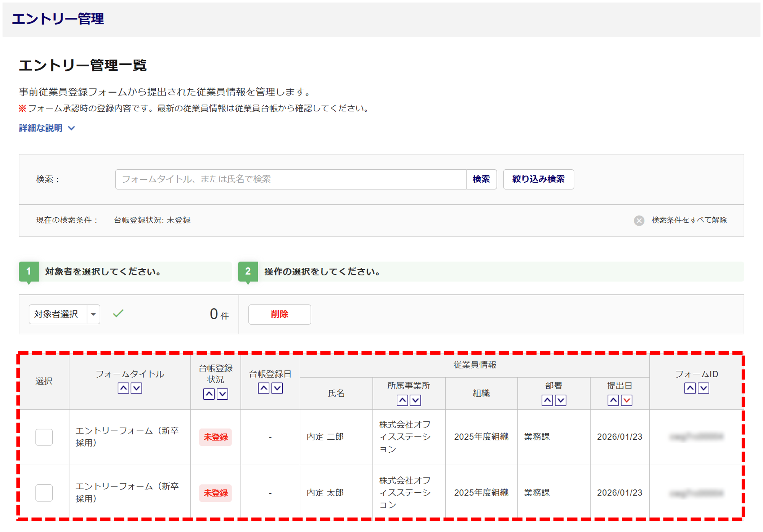Clear all search conditions via X icon
The image size is (763, 532).
tap(639, 220)
